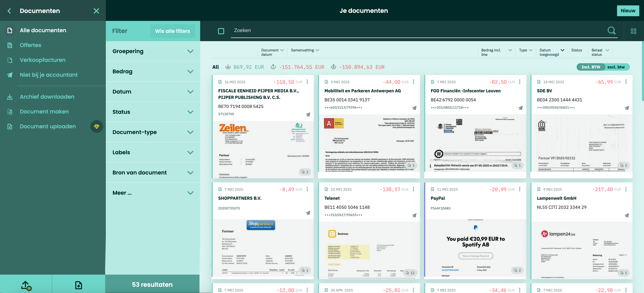Select the Incl. BTW toggle option

coord(590,67)
